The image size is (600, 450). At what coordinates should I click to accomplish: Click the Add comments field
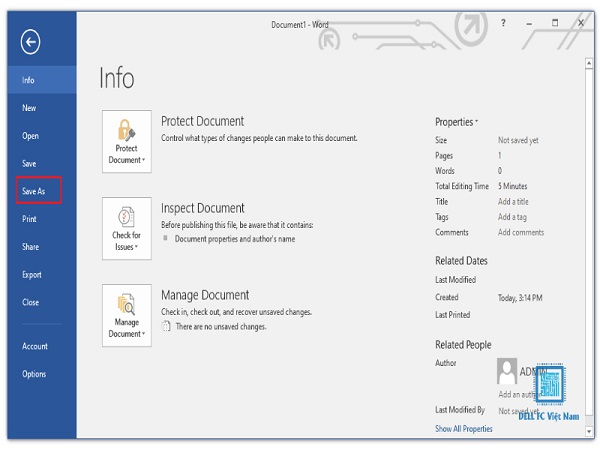pyautogui.click(x=521, y=232)
